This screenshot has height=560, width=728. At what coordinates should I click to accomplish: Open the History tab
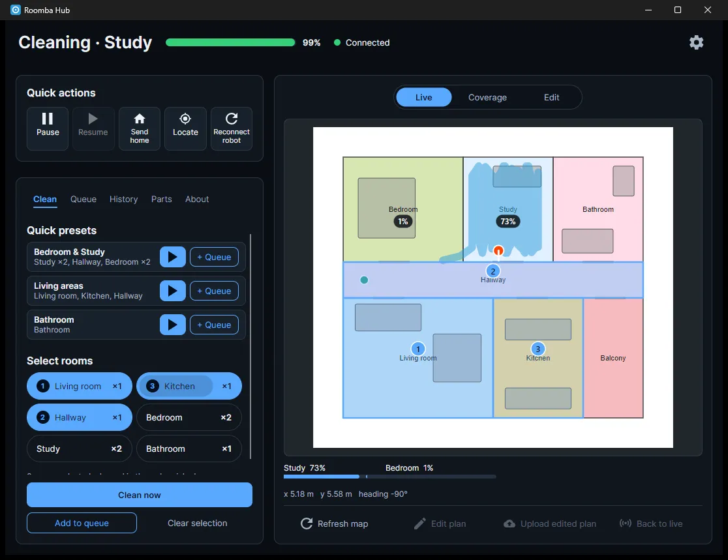click(123, 199)
